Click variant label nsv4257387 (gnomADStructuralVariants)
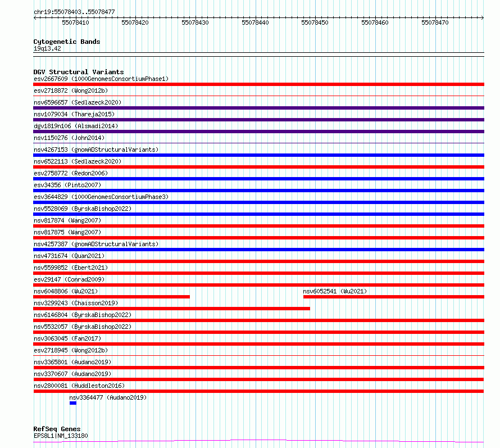Viewport: 500px width, 448px height. pyautogui.click(x=96, y=244)
